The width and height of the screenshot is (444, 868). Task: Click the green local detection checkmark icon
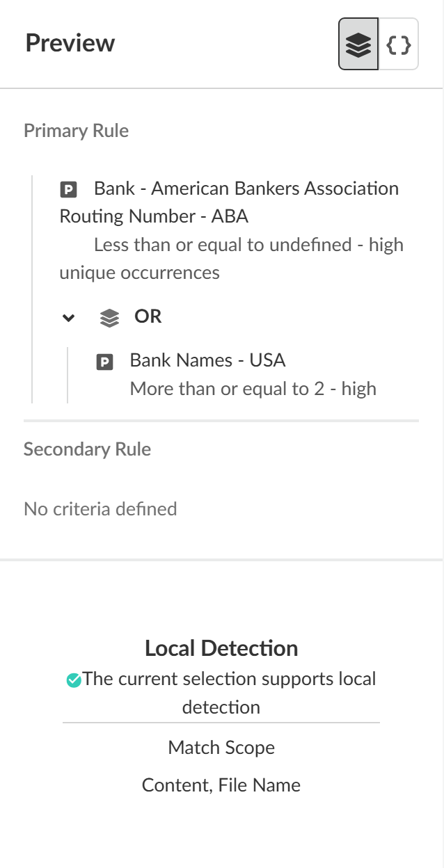click(x=73, y=680)
